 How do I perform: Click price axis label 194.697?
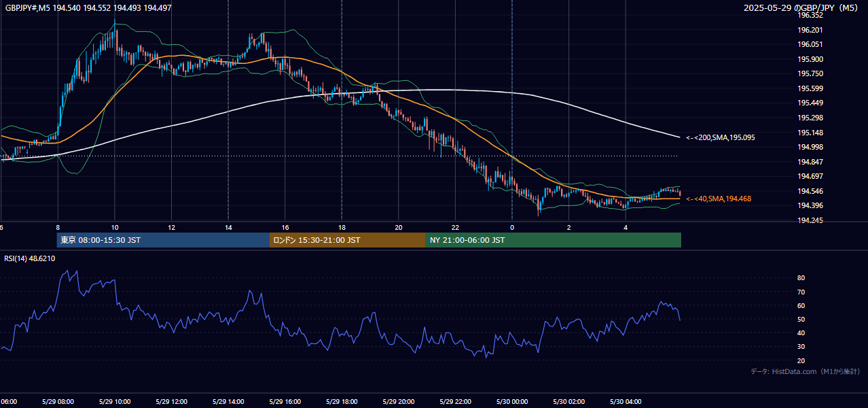[810, 176]
